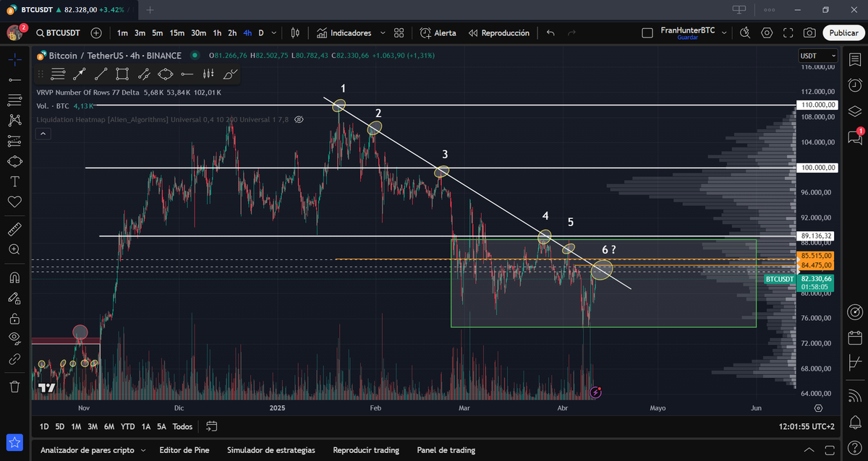Set range to YTD
Image resolution: width=868 pixels, height=461 pixels.
tap(128, 427)
